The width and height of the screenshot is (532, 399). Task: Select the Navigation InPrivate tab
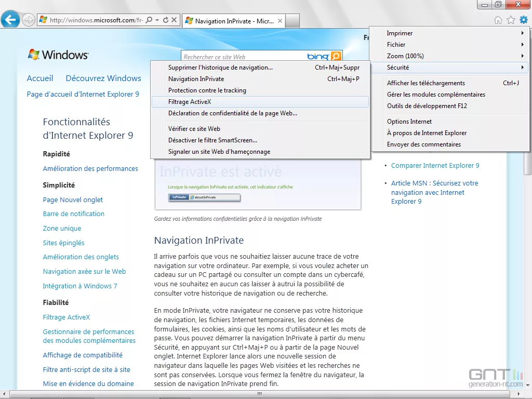tap(234, 21)
